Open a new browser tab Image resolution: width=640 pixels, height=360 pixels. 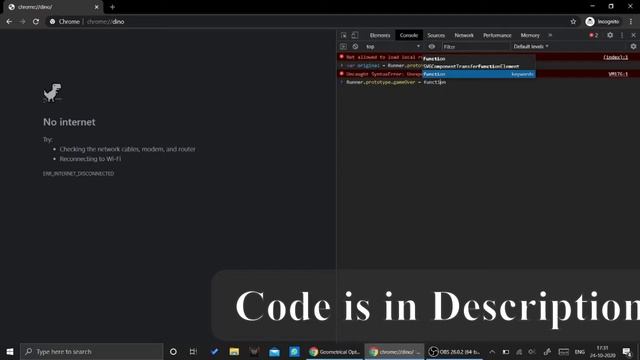click(112, 7)
